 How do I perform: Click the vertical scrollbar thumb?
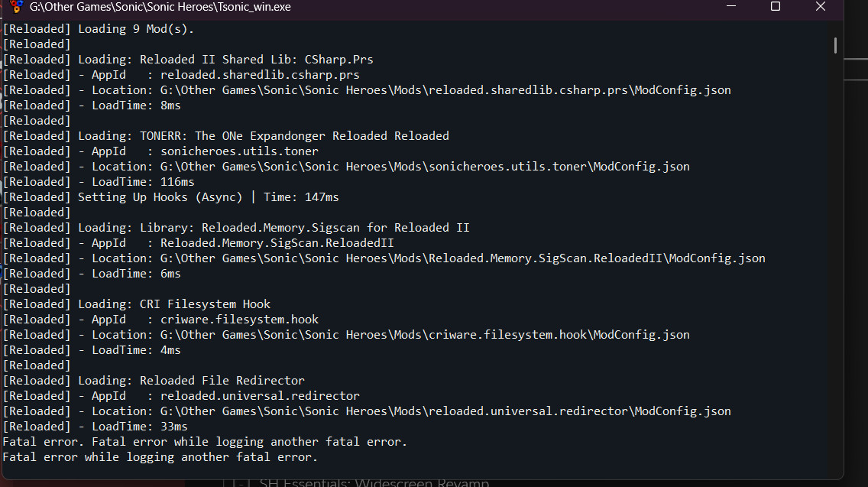point(835,46)
